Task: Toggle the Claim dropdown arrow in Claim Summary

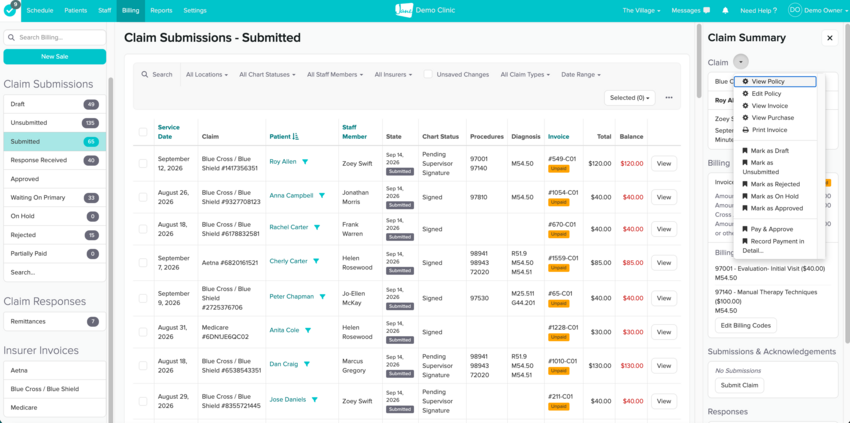Action: [x=741, y=62]
